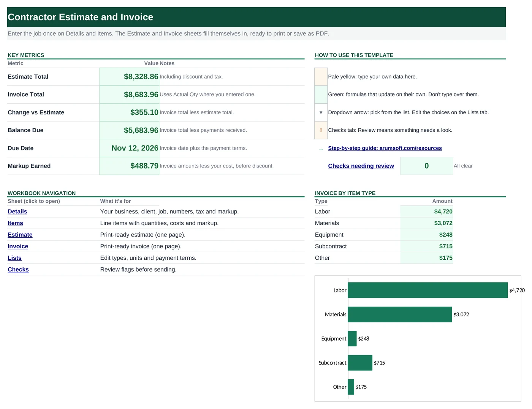Jump to the Lists sheet link
The height and width of the screenshot is (409, 532).
click(14, 258)
